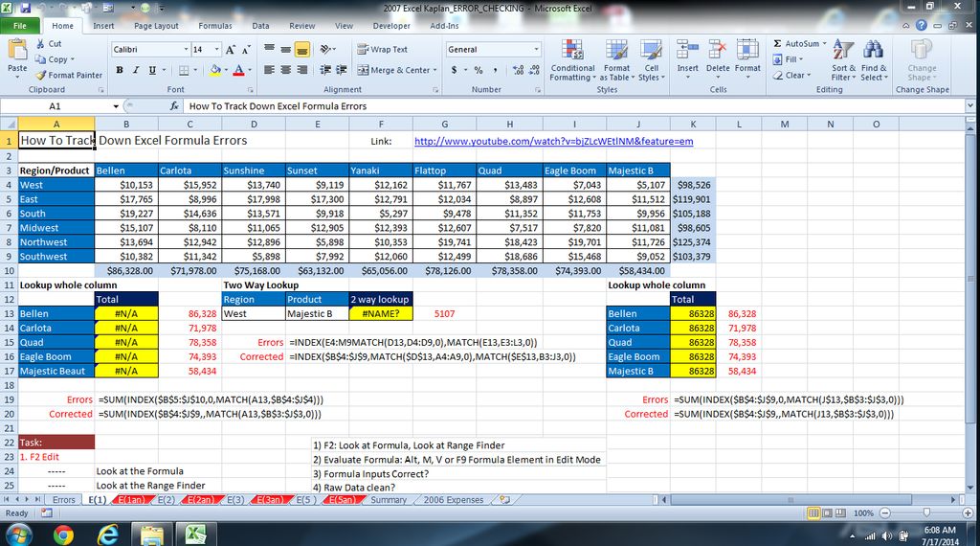Select the 2006 Expenses sheet tab
The height and width of the screenshot is (546, 980).
click(453, 500)
